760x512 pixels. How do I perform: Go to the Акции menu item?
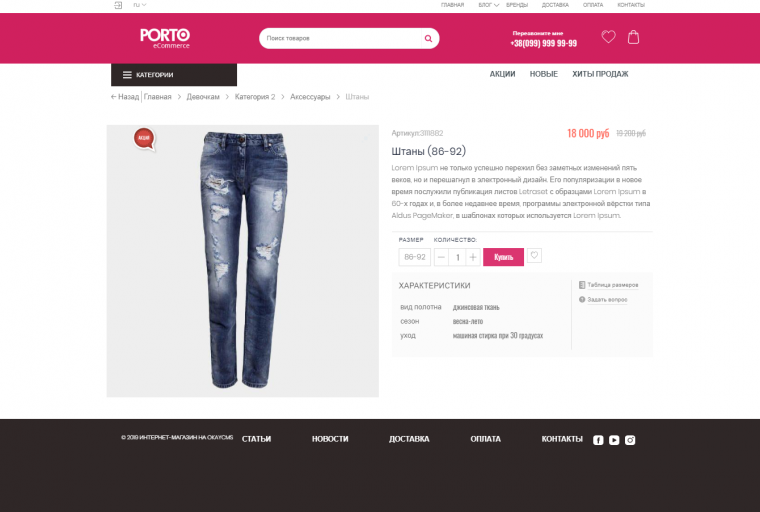502,74
